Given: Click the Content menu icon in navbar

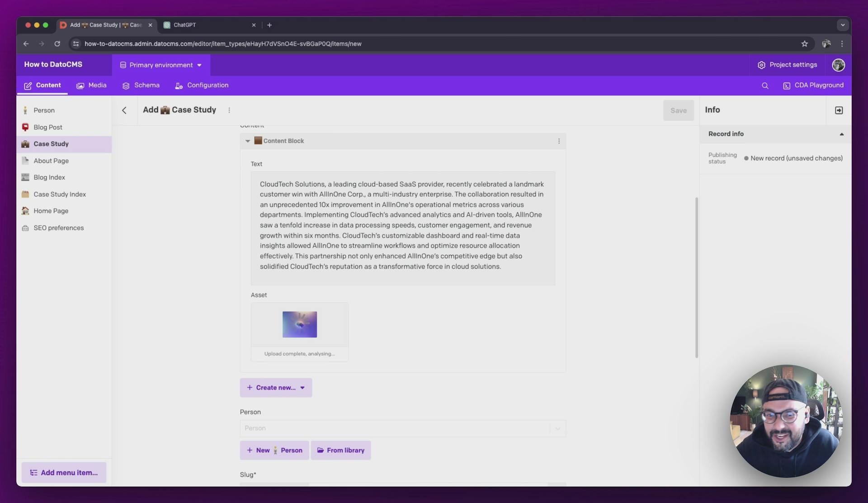Looking at the screenshot, I should point(28,85).
